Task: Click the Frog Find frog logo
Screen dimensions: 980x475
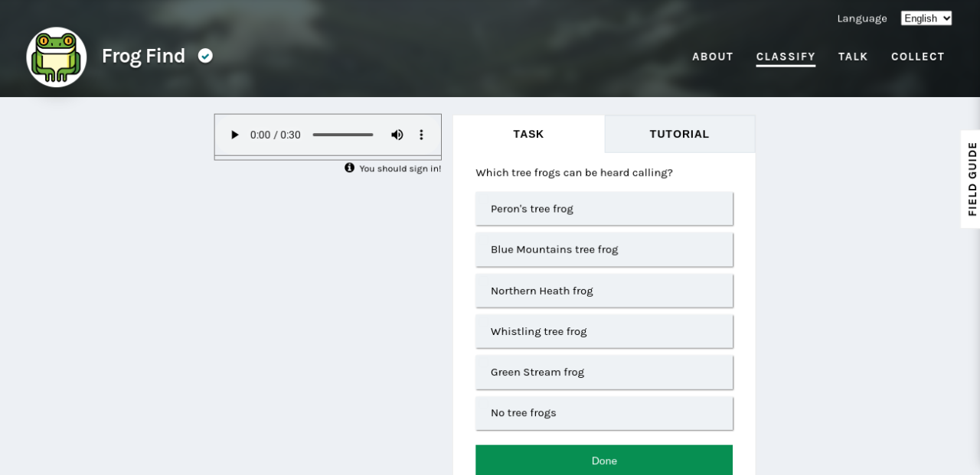Action: click(57, 57)
